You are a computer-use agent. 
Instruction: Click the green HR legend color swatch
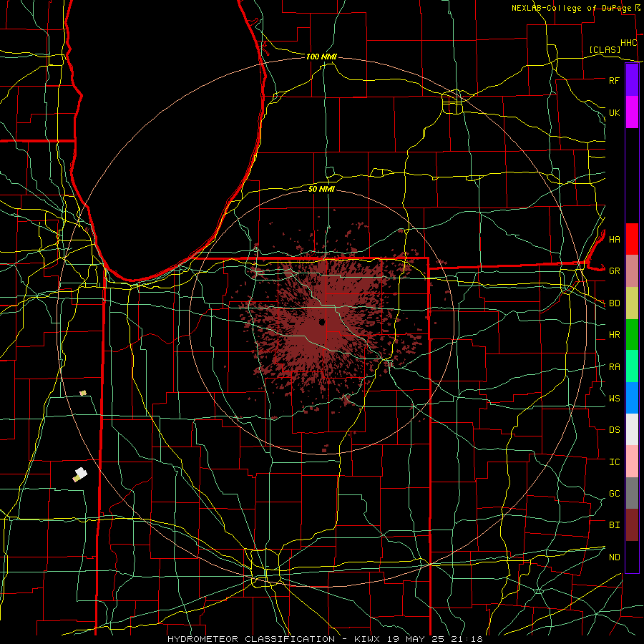tap(632, 334)
